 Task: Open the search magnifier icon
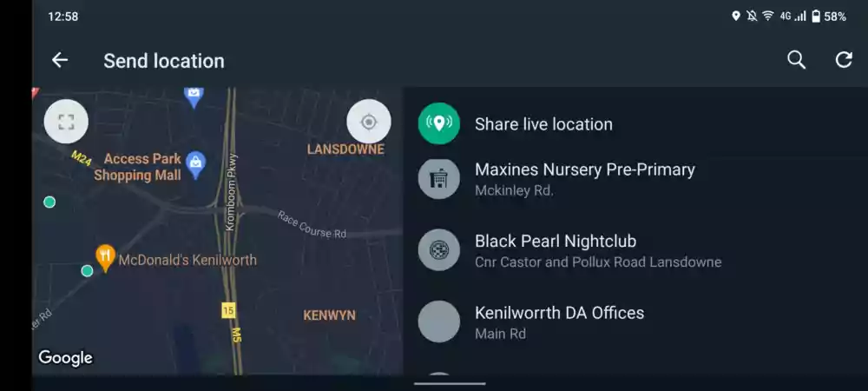796,60
